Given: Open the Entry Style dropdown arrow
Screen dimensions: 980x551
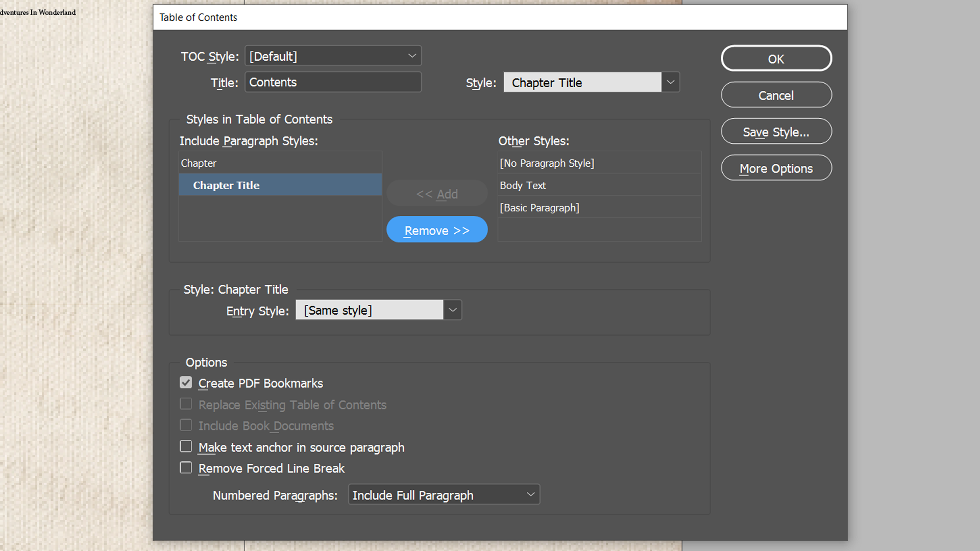Looking at the screenshot, I should (x=453, y=310).
